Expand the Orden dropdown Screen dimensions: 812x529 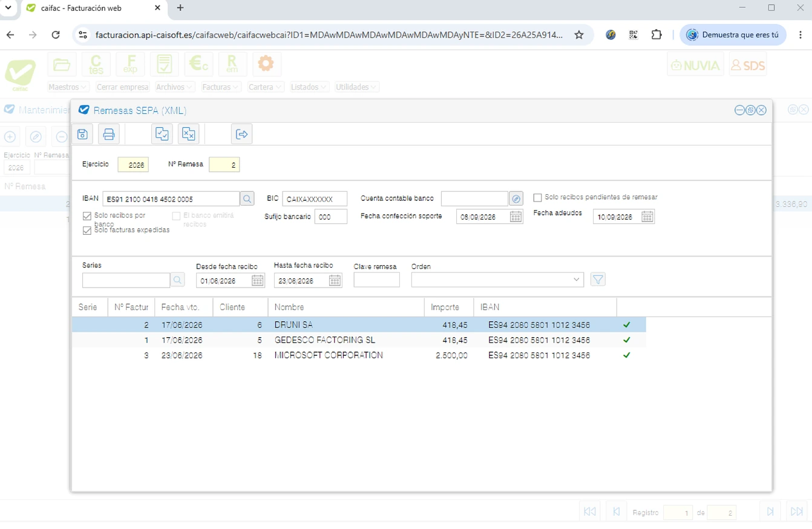point(576,280)
